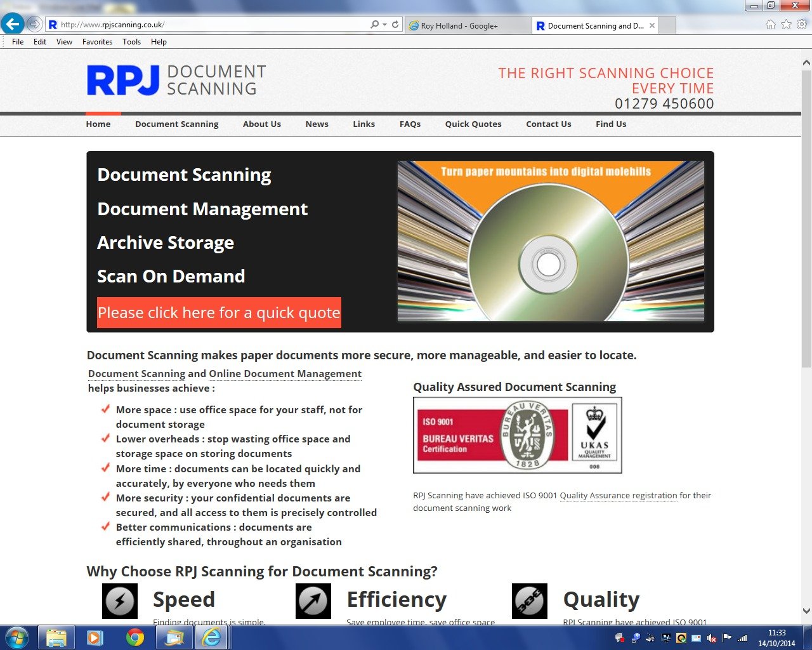Open the Favorites menu
The height and width of the screenshot is (650, 812).
(x=97, y=42)
